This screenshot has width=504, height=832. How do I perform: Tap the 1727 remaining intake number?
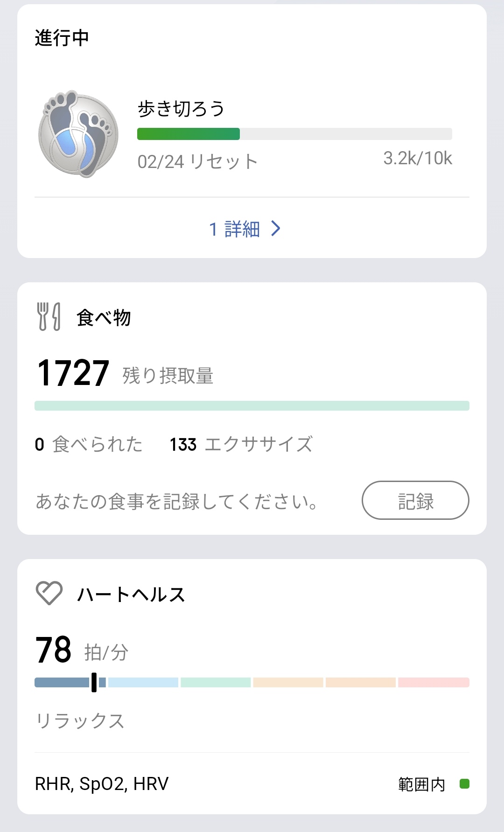point(73,373)
